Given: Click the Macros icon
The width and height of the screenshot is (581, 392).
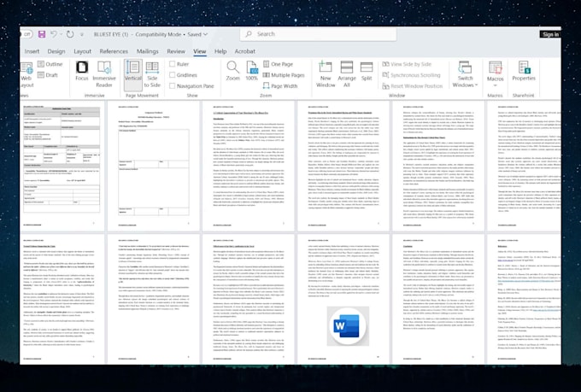Looking at the screenshot, I should (495, 67).
